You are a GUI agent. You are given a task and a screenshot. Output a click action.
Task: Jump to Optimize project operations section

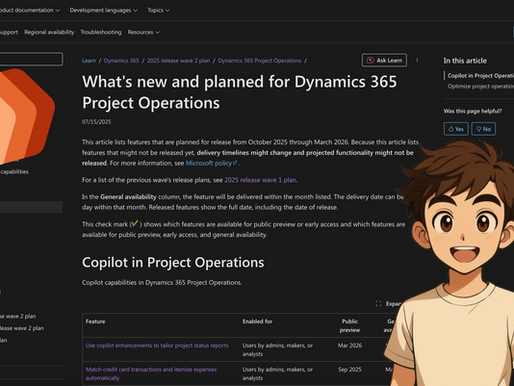480,86
